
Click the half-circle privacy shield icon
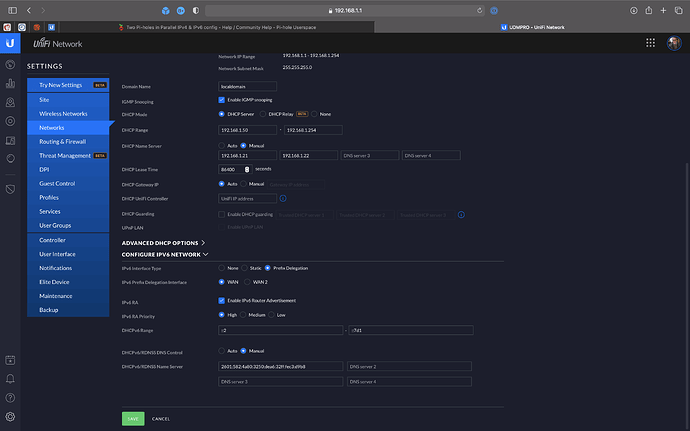pos(196,11)
